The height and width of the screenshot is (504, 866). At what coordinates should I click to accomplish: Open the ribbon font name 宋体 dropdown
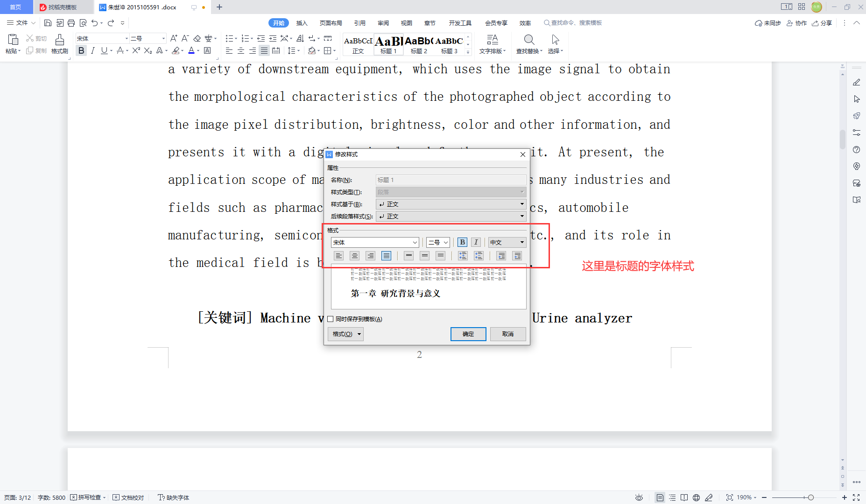coord(127,38)
